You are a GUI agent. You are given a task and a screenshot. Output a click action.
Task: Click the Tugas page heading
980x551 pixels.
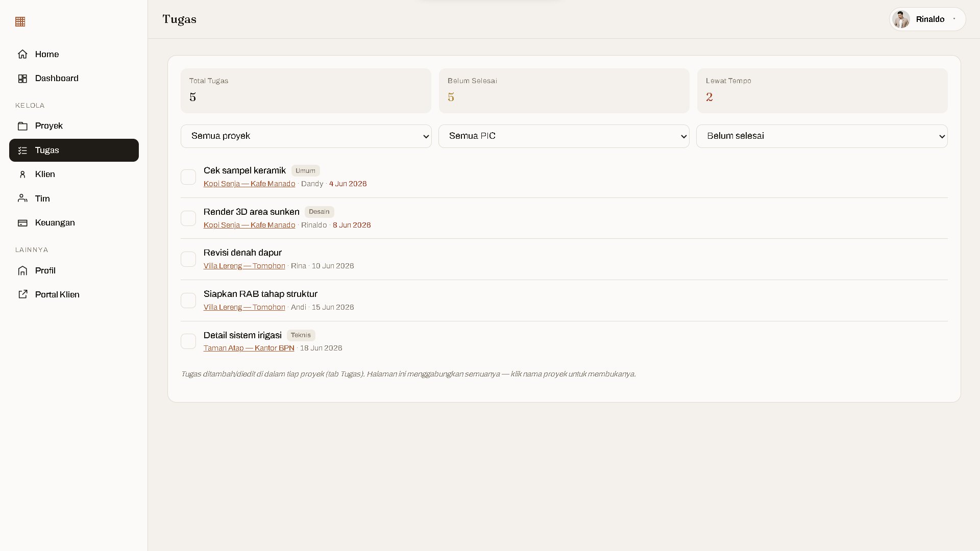179,19
